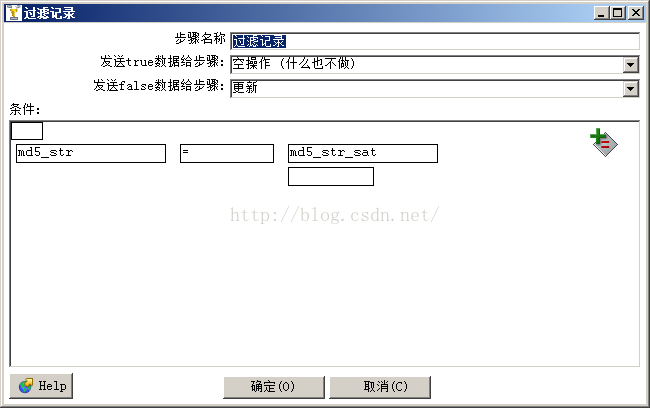Image resolution: width=650 pixels, height=408 pixels.
Task: Toggle the negate box above md5_str
Action: coord(27,131)
